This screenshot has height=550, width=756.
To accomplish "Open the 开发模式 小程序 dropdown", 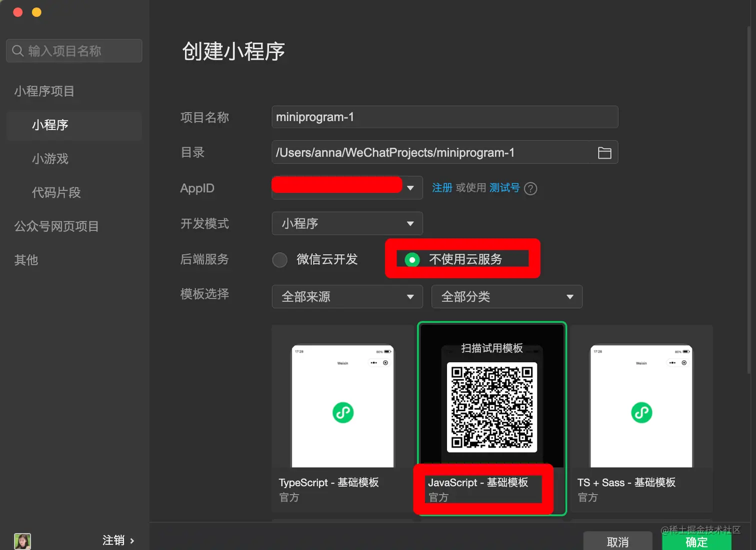I will [347, 223].
